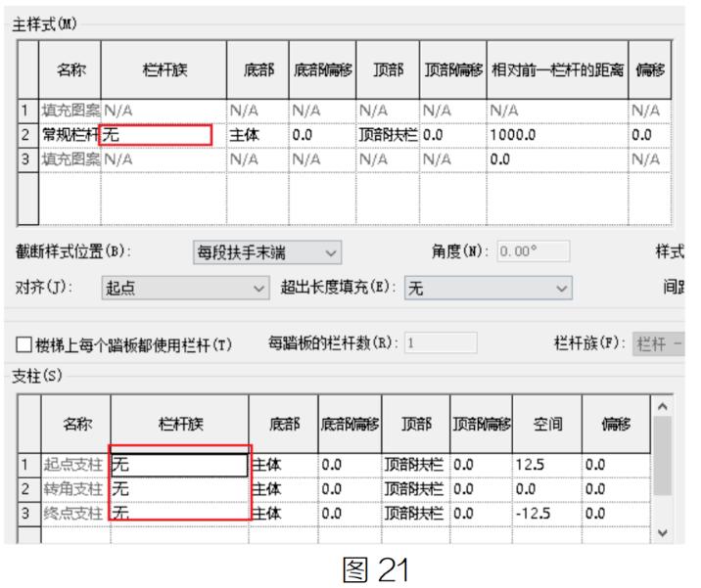Click first 填充图案 name cell
This screenshot has width=701, height=588.
(x=70, y=111)
